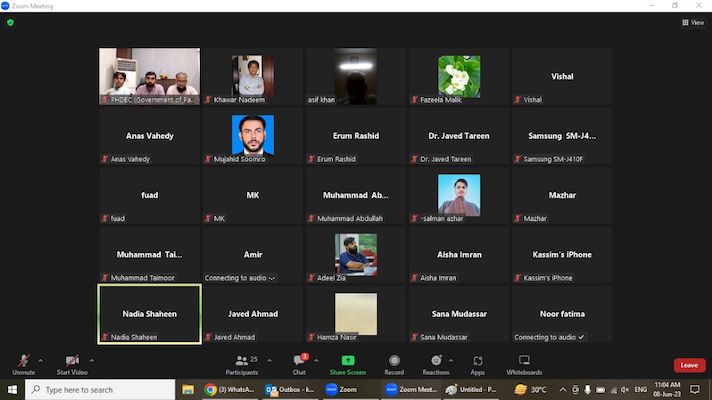Open audio options arrow beside Unmute
Image resolution: width=712 pixels, height=400 pixels.
coord(41,360)
